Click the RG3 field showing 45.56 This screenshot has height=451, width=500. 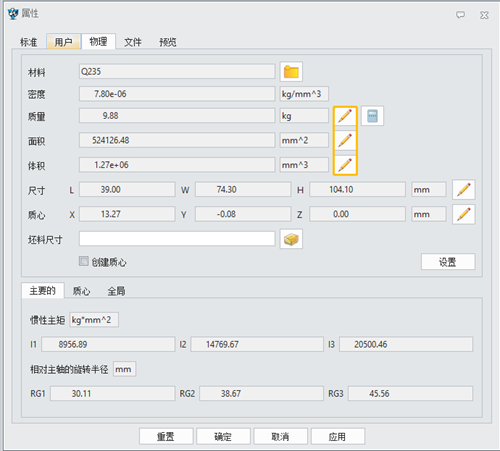coord(410,393)
